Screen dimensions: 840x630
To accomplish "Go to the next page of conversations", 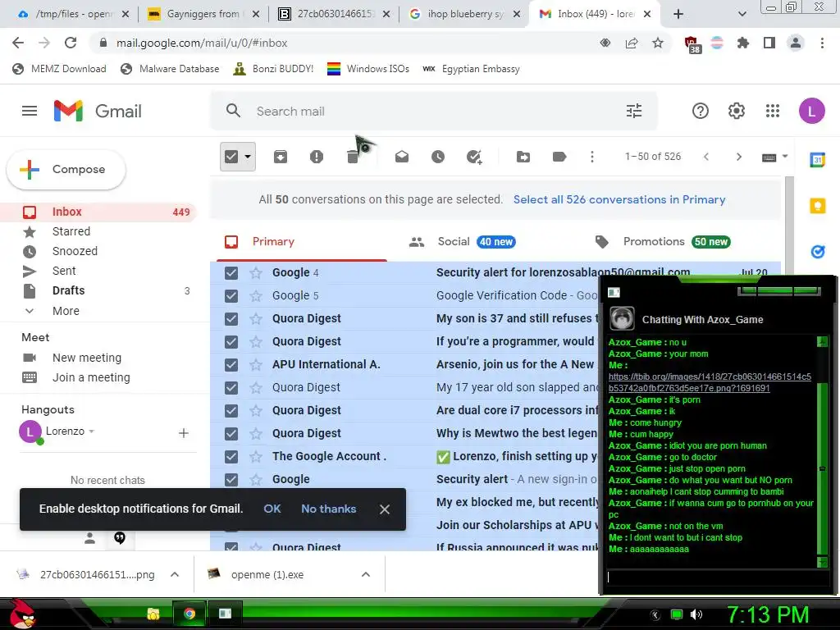I will (x=739, y=157).
